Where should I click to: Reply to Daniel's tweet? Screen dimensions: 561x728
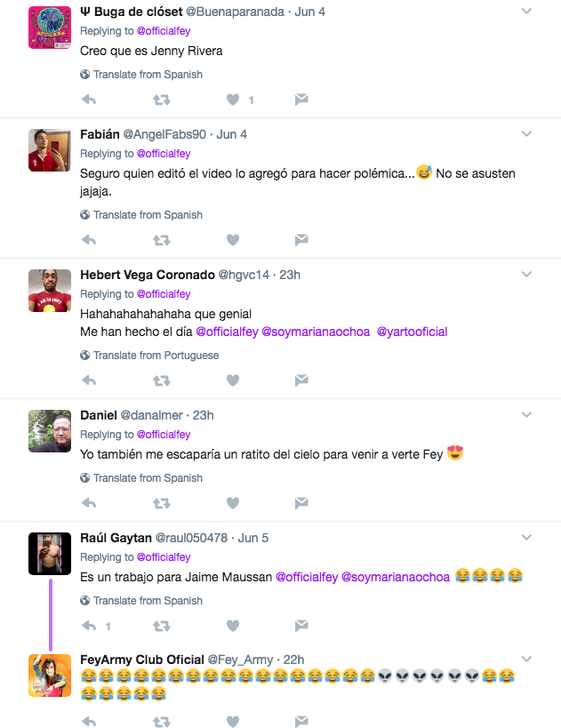coord(89,503)
